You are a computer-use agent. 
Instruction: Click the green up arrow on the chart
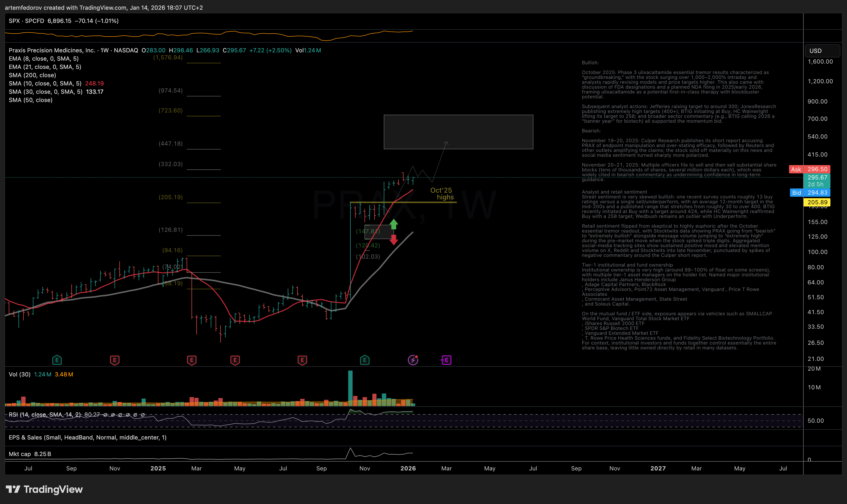click(394, 224)
